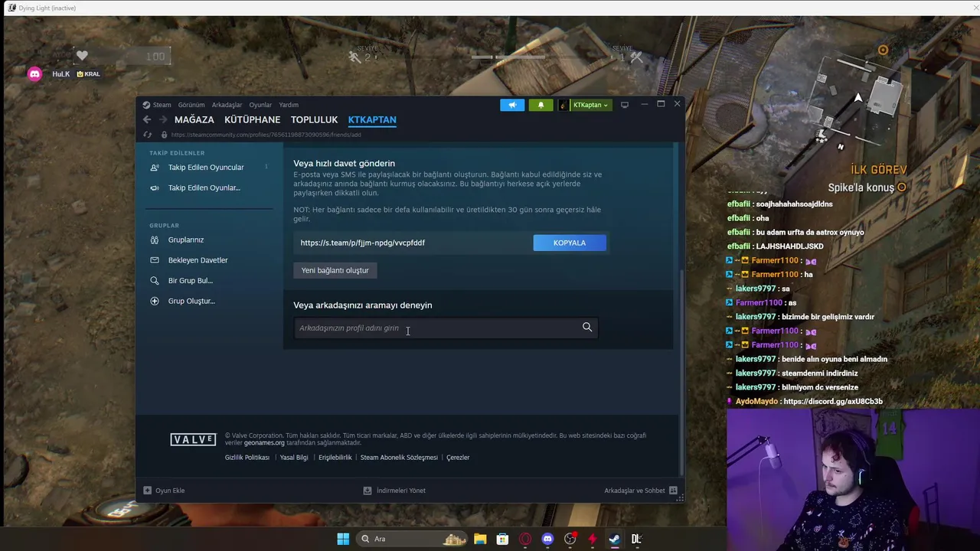Click the Steam announcements megaphone icon
The width and height of the screenshot is (980, 551).
coord(512,105)
